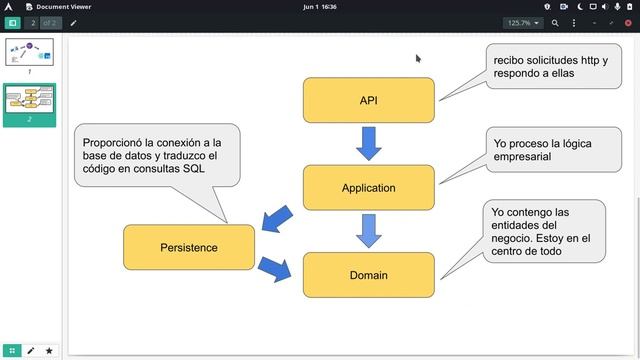
Task: Open the three-dot options menu
Action: pos(574,23)
